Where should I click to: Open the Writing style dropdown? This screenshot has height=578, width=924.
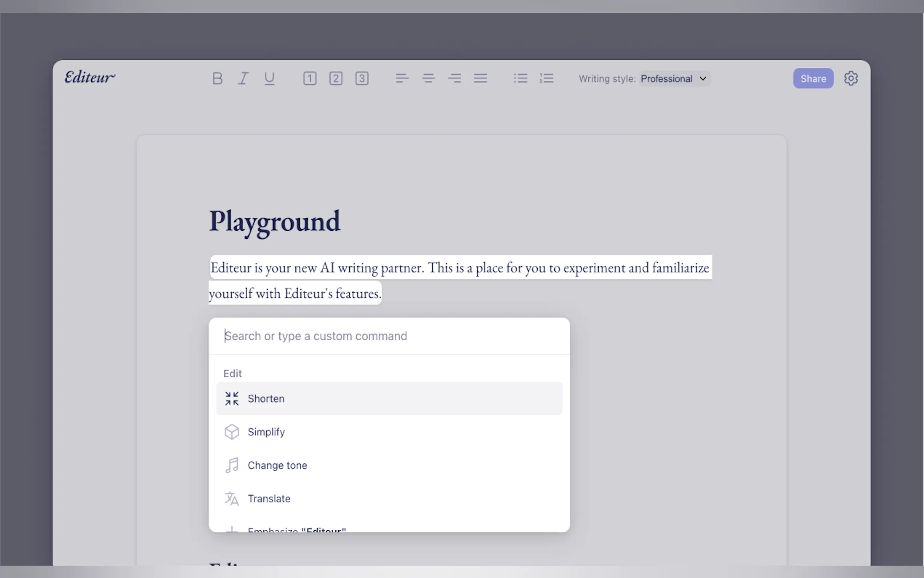tap(674, 79)
